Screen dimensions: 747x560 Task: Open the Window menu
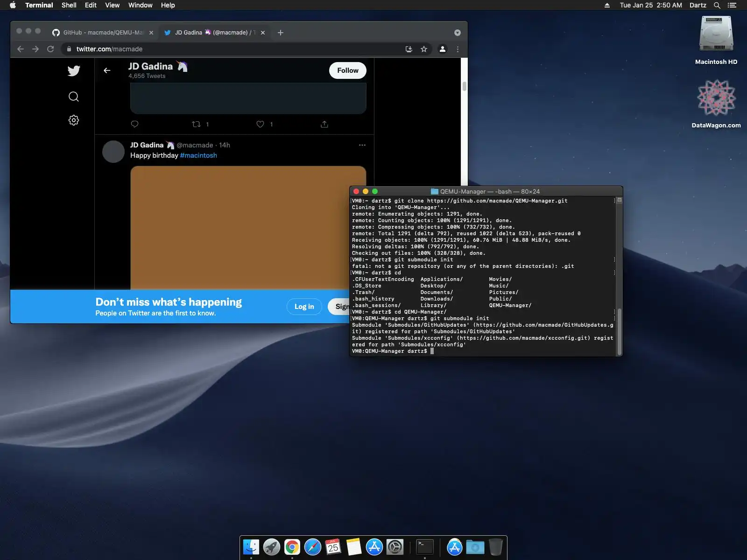(141, 5)
